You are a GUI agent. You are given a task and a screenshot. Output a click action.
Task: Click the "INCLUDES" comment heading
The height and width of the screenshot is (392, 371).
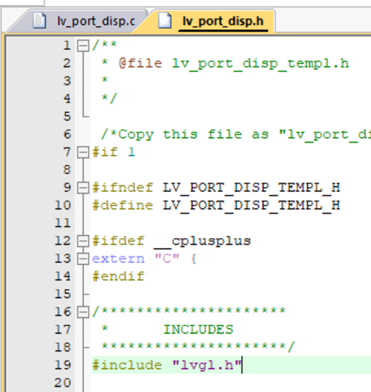click(x=198, y=330)
